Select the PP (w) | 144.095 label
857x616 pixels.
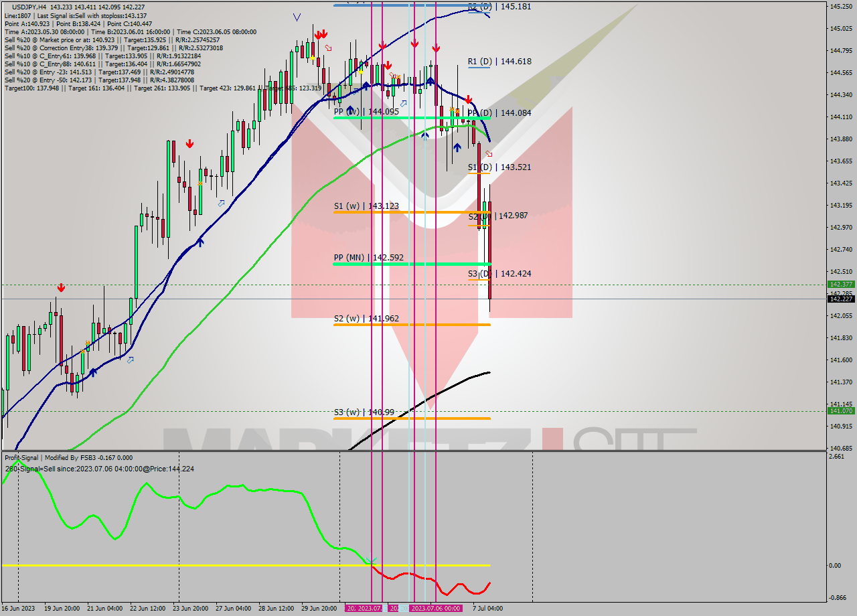366,112
